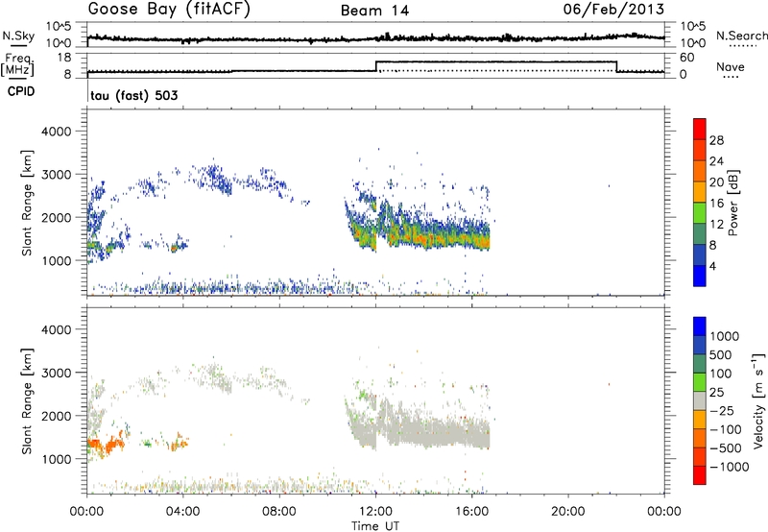Click the "CPID" row label
This screenshot has height=532, width=768.
pos(21,91)
